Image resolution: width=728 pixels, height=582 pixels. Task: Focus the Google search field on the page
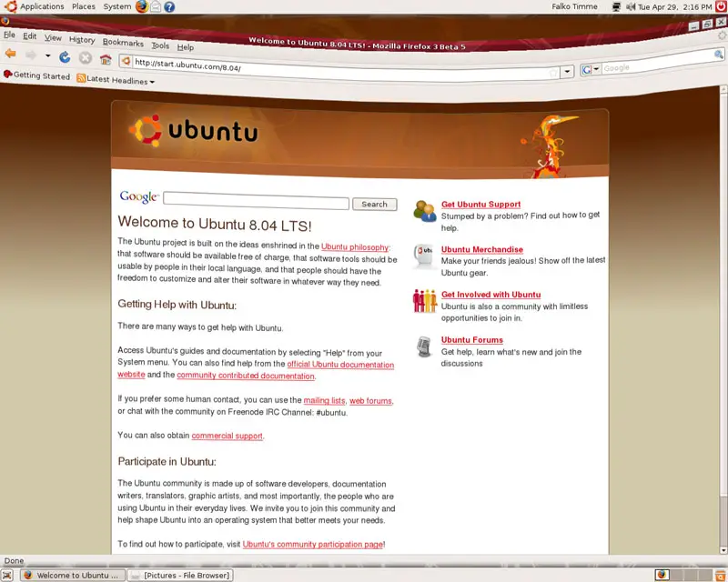point(256,201)
